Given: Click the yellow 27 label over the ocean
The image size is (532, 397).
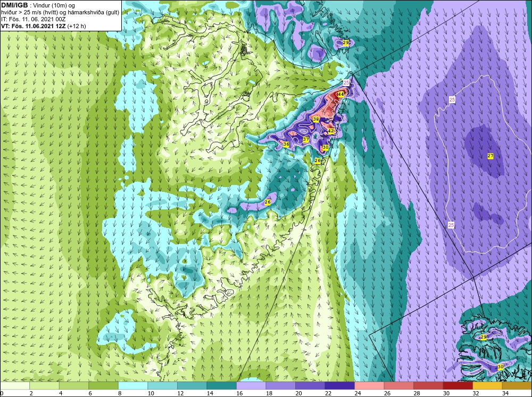Looking at the screenshot, I should 491,156.
